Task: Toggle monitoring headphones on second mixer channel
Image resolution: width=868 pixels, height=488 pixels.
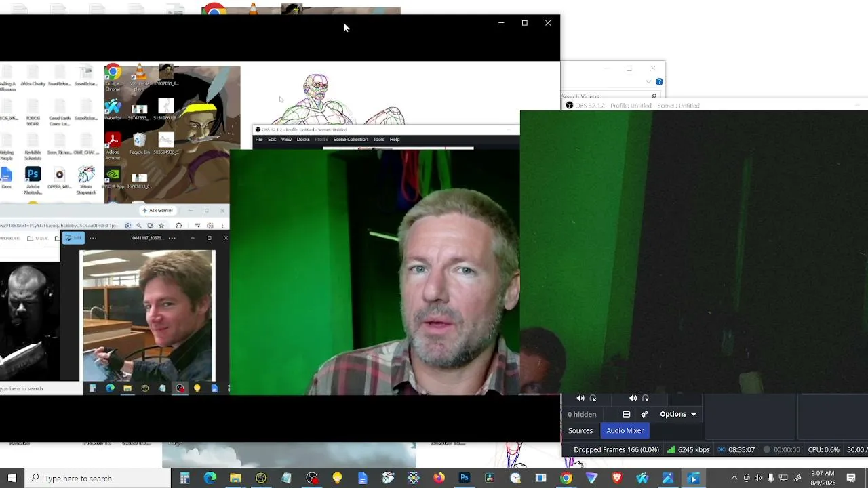Action: point(646,399)
